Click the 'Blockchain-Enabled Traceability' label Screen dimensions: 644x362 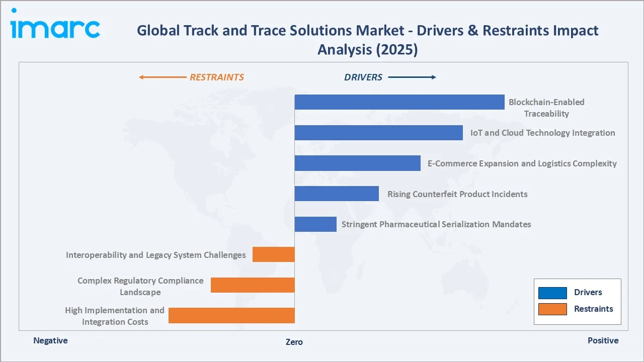click(x=546, y=108)
